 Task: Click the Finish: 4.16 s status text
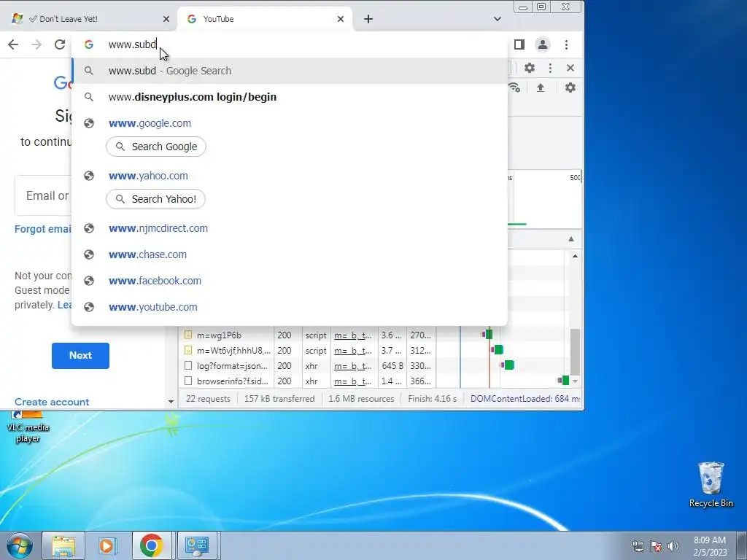point(432,399)
